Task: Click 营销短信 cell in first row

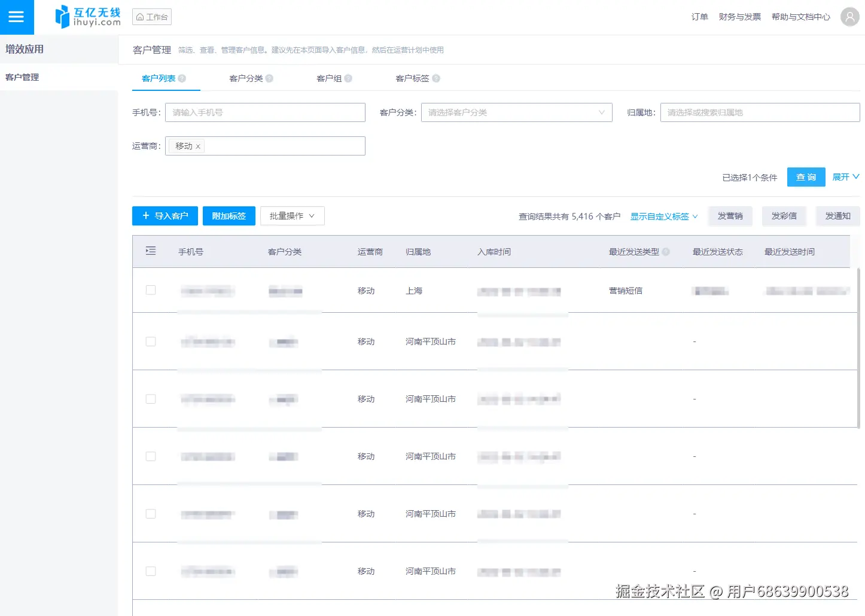Action: (x=626, y=291)
